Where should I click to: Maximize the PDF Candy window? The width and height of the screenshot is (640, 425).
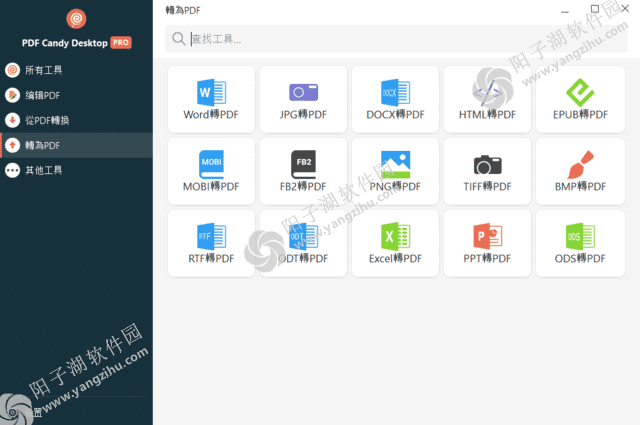click(x=595, y=9)
